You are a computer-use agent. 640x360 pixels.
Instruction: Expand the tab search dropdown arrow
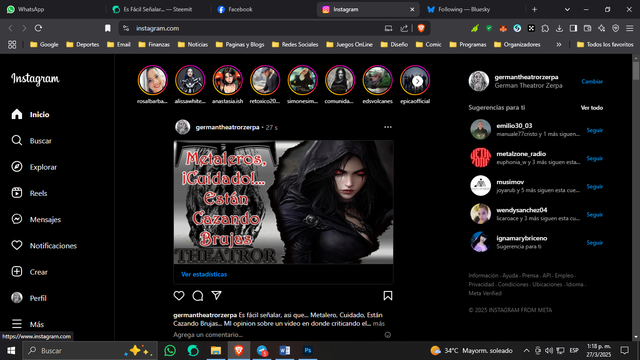click(x=567, y=9)
